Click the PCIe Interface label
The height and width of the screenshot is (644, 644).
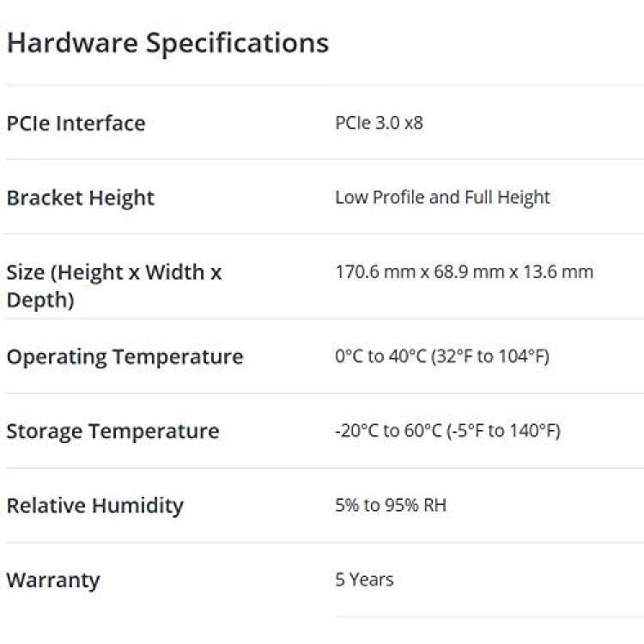pos(76,123)
